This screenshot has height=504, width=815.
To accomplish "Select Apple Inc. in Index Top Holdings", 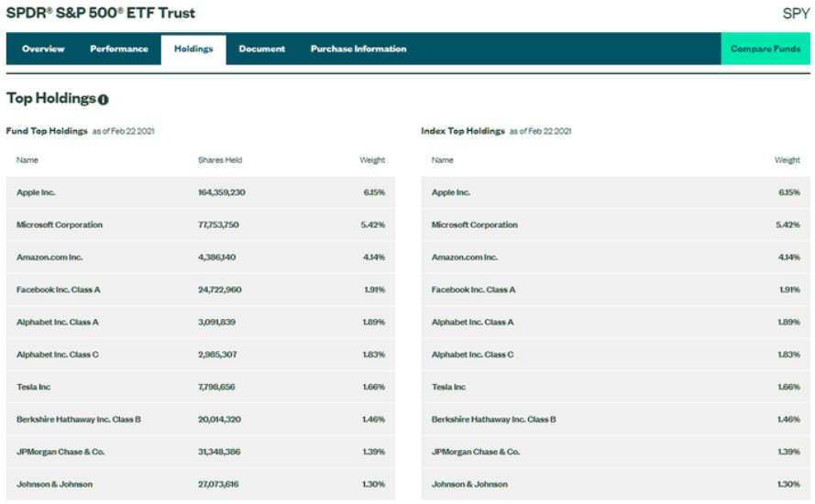I will pos(451,192).
